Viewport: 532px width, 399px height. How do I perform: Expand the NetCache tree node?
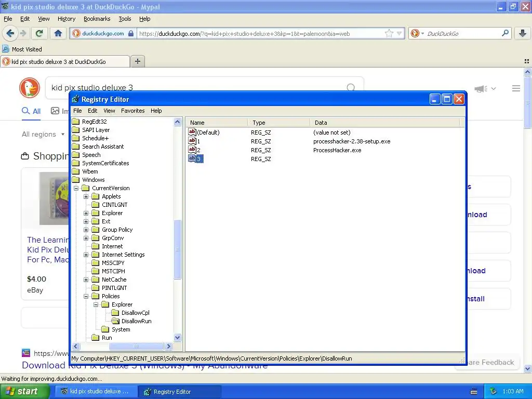pyautogui.click(x=86, y=280)
